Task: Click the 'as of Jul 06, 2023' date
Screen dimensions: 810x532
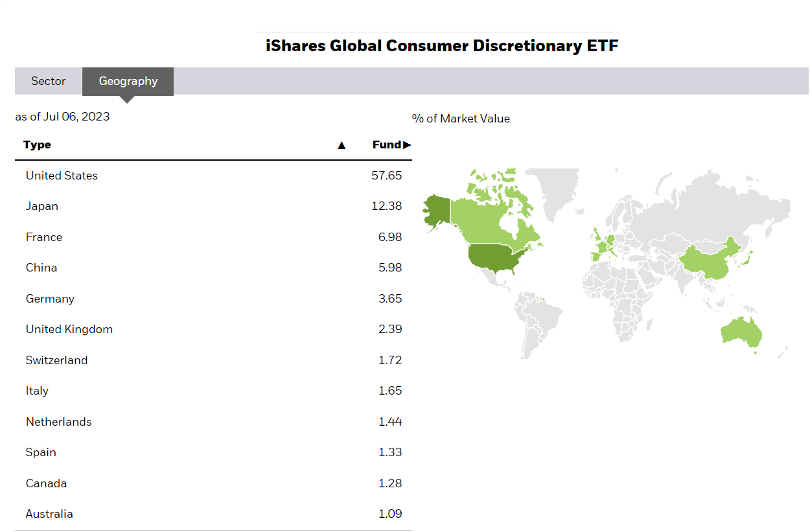Action: (62, 117)
